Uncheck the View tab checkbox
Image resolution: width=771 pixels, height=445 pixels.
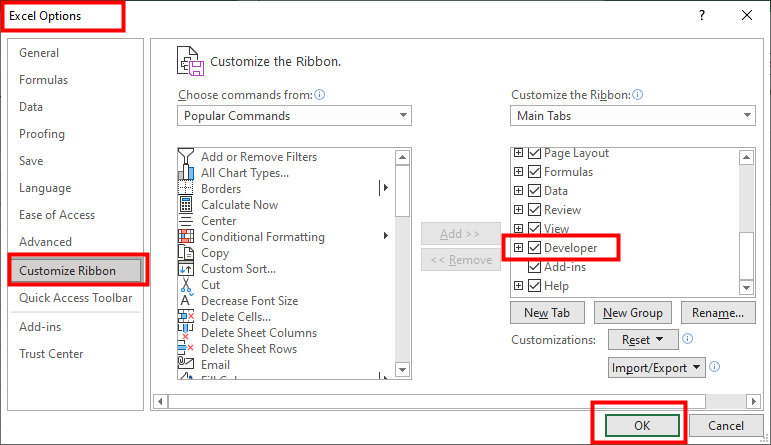(x=534, y=228)
